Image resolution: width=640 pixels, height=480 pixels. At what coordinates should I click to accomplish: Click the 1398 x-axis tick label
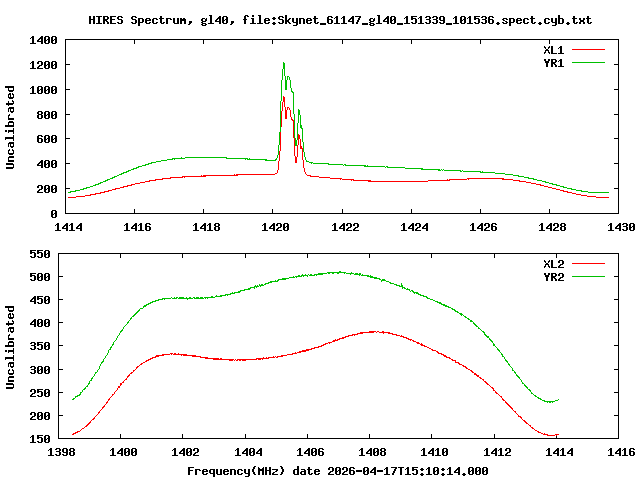pyautogui.click(x=61, y=452)
